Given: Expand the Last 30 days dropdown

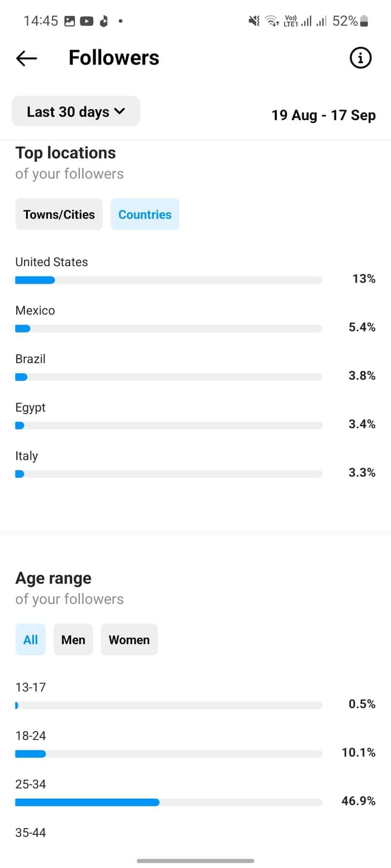Looking at the screenshot, I should coord(76,111).
